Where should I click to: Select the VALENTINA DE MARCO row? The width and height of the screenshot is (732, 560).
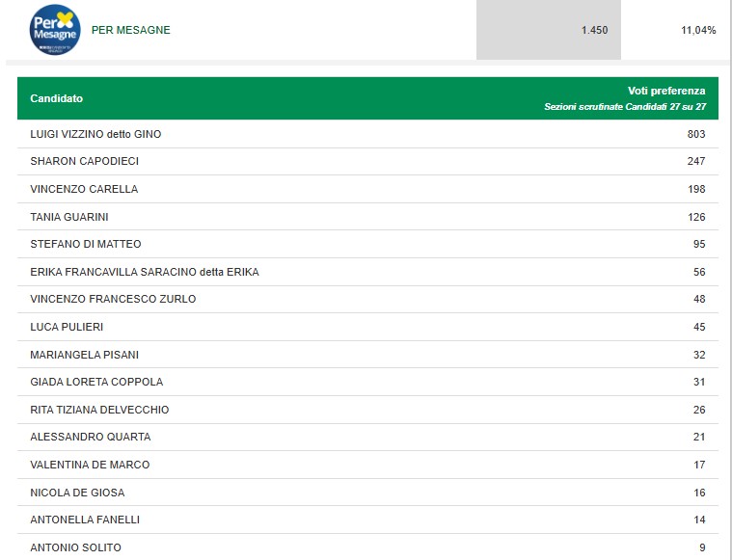pyautogui.click(x=367, y=465)
